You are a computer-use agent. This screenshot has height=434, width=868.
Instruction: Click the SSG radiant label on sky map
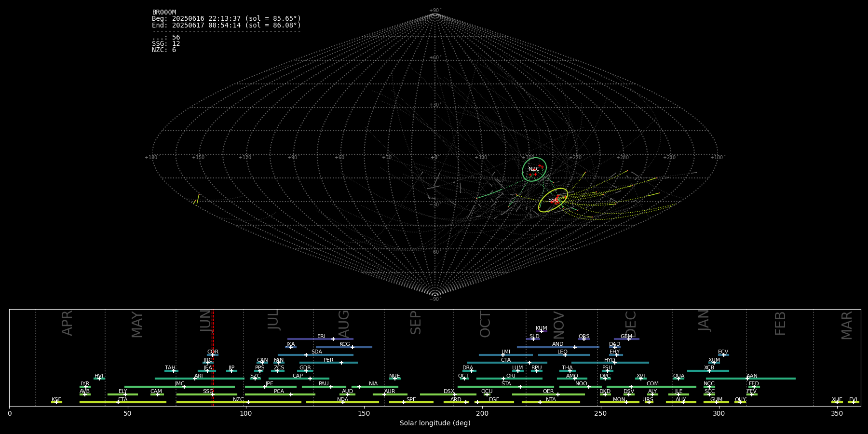[x=553, y=200]
